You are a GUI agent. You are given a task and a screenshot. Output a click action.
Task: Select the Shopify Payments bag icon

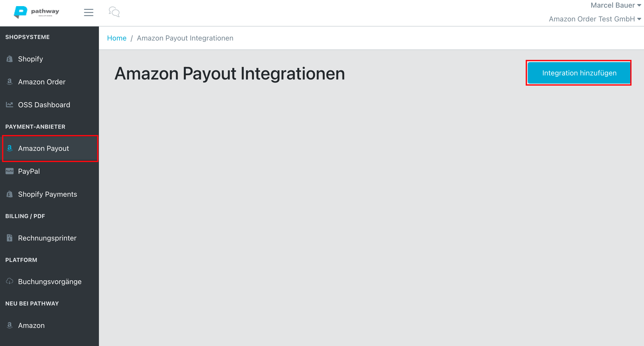[9, 194]
